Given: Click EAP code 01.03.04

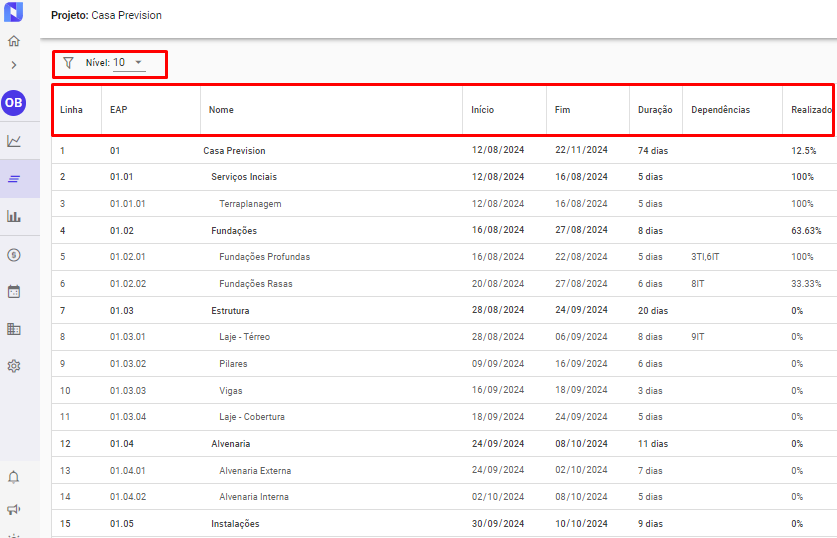Looking at the screenshot, I should (128, 417).
